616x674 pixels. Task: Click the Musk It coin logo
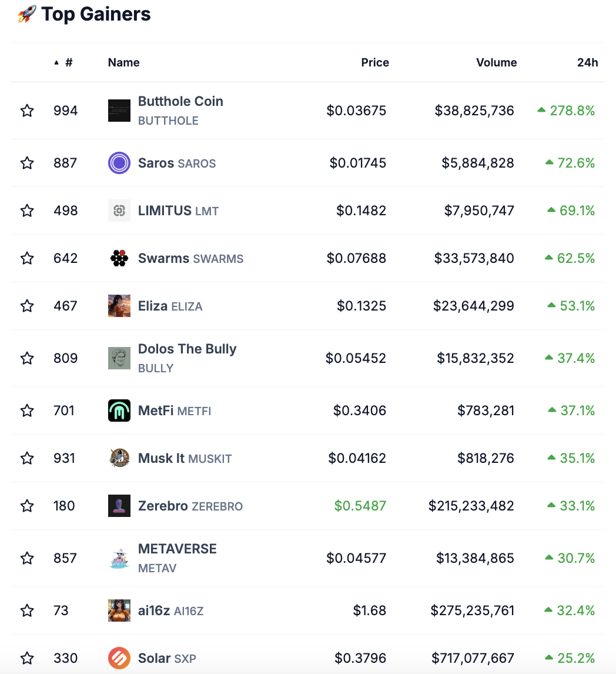[x=119, y=458]
